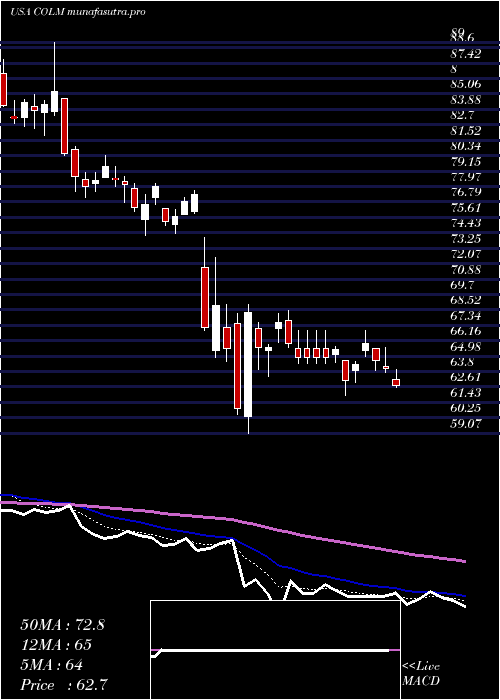Screen dimensions: 500x700
Task: Click the '12MA : 65' readout
Action: [56, 645]
